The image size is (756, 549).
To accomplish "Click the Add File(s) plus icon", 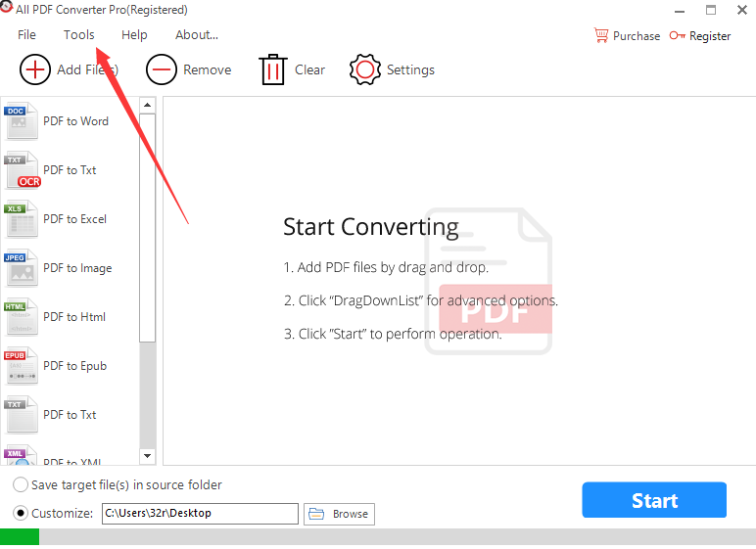I will pos(34,69).
